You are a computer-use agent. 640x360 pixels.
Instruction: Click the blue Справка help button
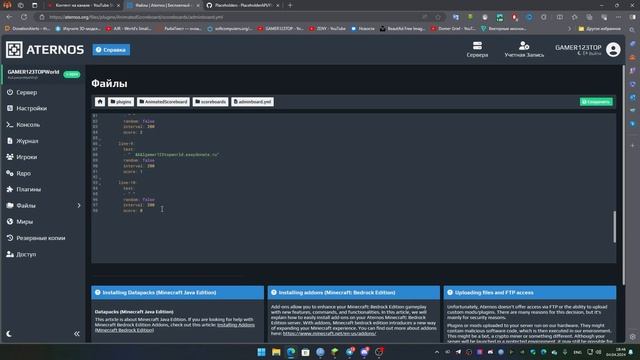coord(111,50)
